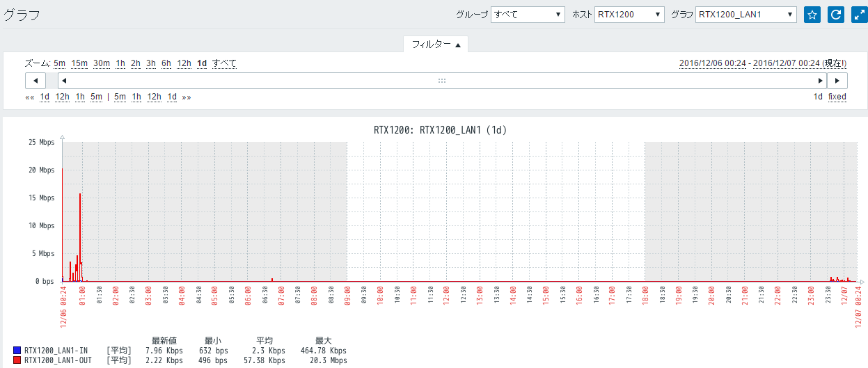Toggle the fixed time period mode
The height and width of the screenshot is (368, 868).
[837, 97]
